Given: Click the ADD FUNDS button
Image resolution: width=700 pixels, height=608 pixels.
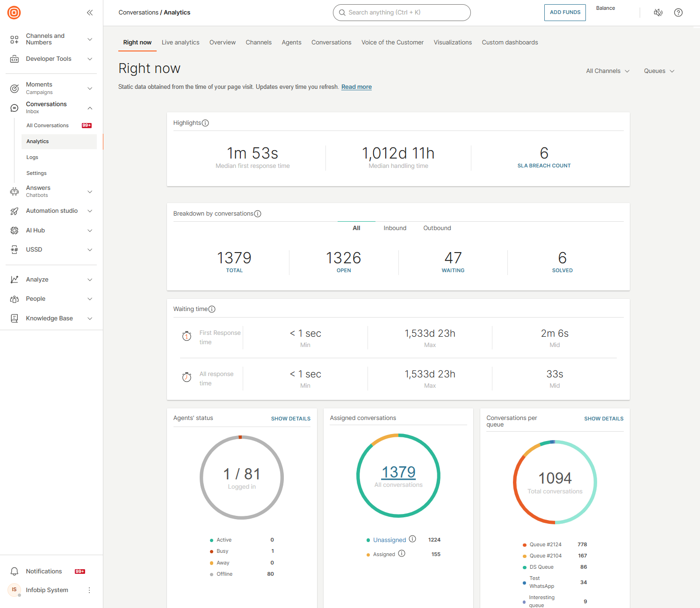Looking at the screenshot, I should (x=565, y=13).
